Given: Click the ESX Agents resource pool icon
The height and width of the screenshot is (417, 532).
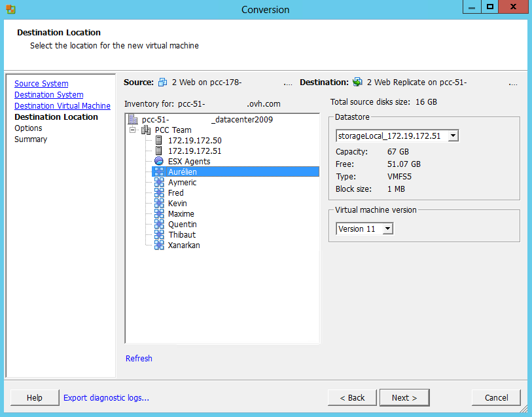Looking at the screenshot, I should [x=159, y=162].
